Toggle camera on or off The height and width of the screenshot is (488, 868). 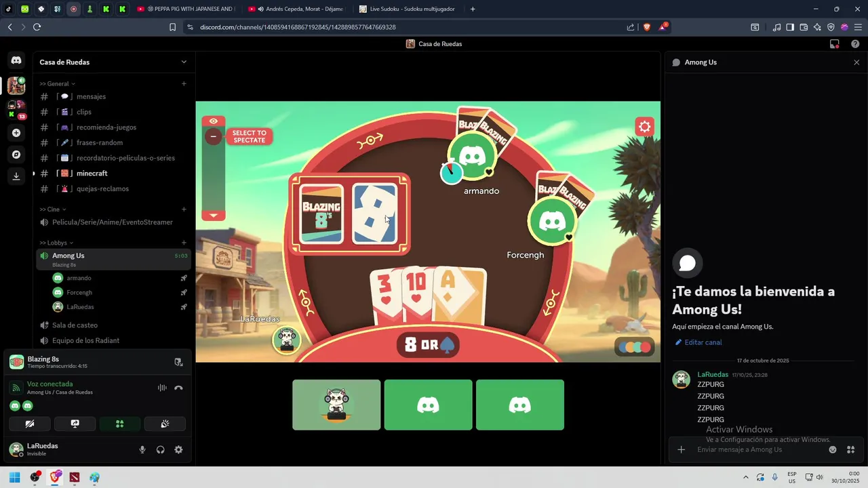[30, 424]
